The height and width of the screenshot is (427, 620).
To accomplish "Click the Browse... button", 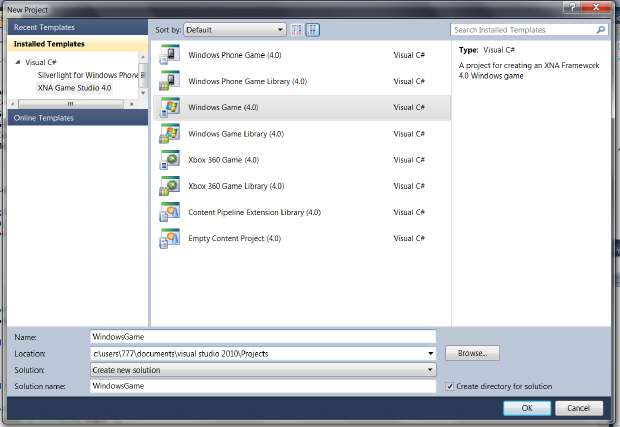I will coord(472,353).
